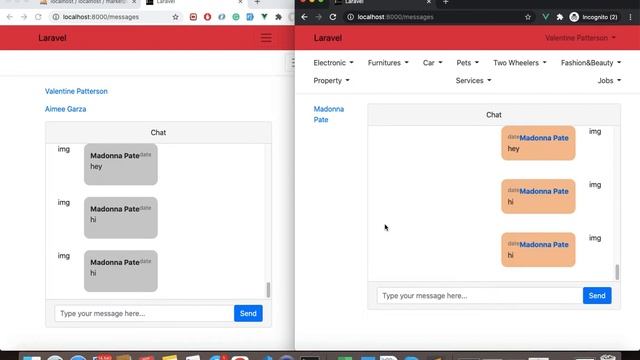The height and width of the screenshot is (360, 640).
Task: Open the blue square extension in left browser
Action: 250,17
